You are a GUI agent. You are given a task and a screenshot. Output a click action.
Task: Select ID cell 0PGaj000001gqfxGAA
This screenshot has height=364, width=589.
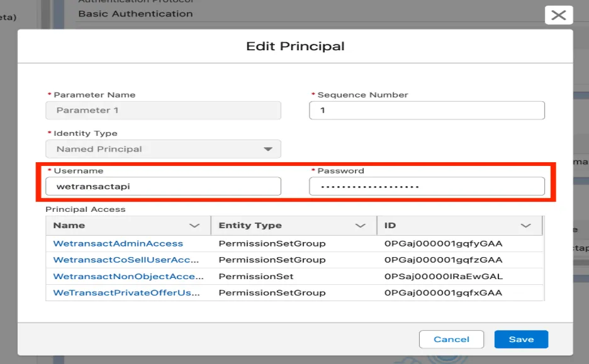click(x=443, y=293)
